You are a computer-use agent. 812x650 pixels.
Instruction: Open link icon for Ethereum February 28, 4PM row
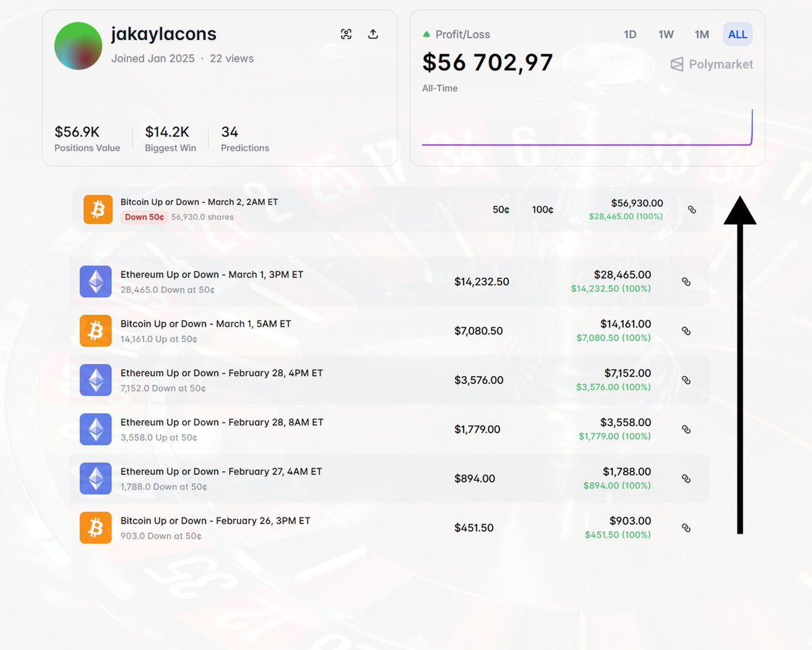click(686, 380)
